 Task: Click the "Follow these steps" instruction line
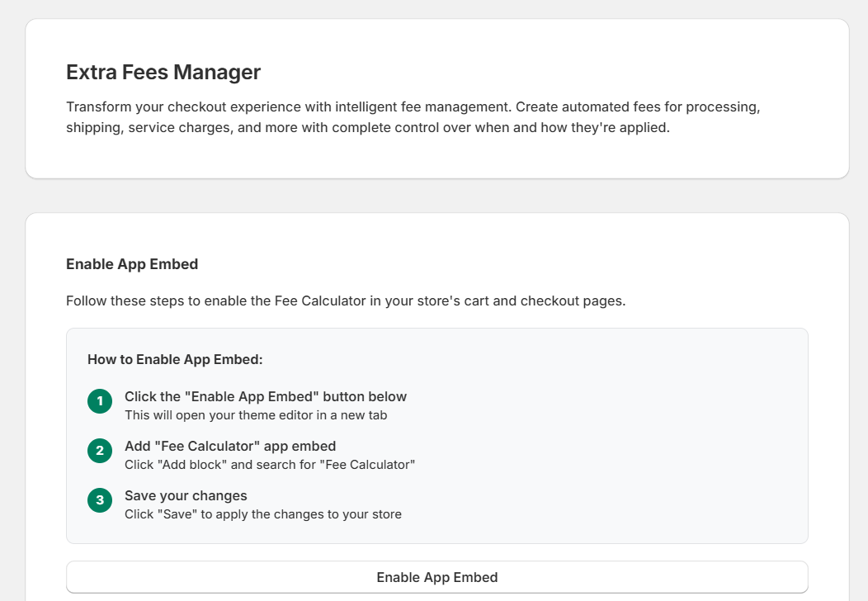point(344,300)
